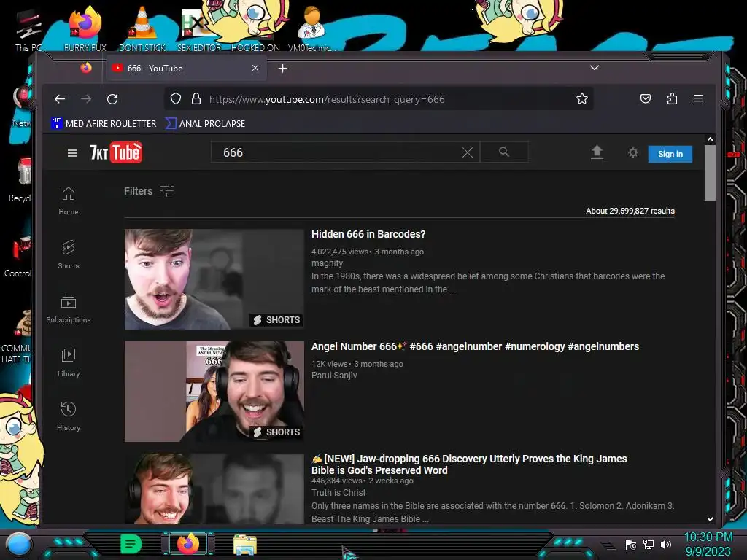Click the Firefox taskbar button
The height and width of the screenshot is (560, 747).
pos(188,544)
